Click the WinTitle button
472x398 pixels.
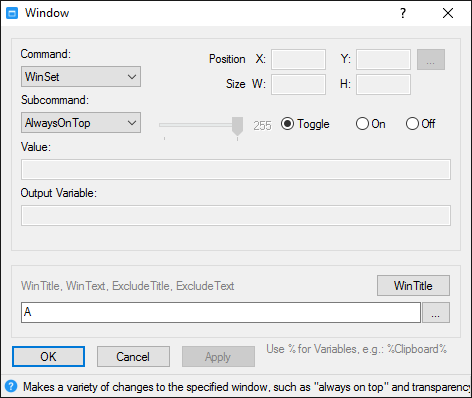click(x=413, y=285)
